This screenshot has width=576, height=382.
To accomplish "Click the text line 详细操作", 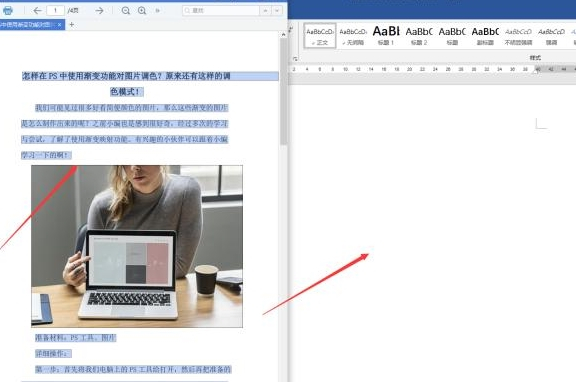I will click(x=53, y=353).
